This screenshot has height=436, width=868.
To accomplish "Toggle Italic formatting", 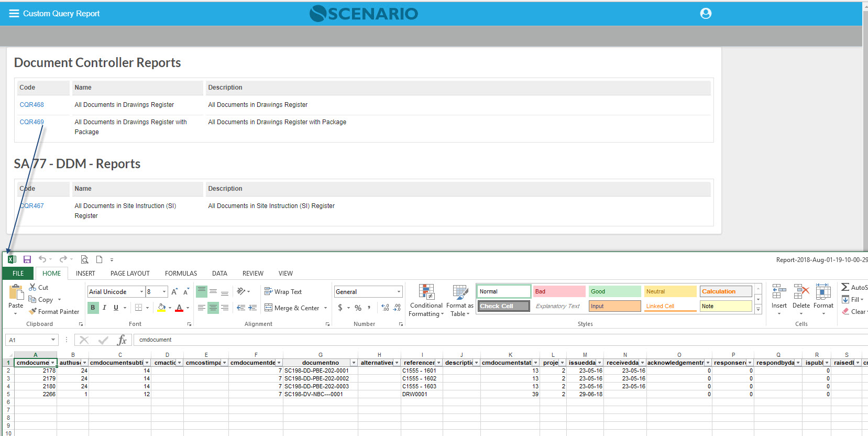I will pyautogui.click(x=104, y=308).
